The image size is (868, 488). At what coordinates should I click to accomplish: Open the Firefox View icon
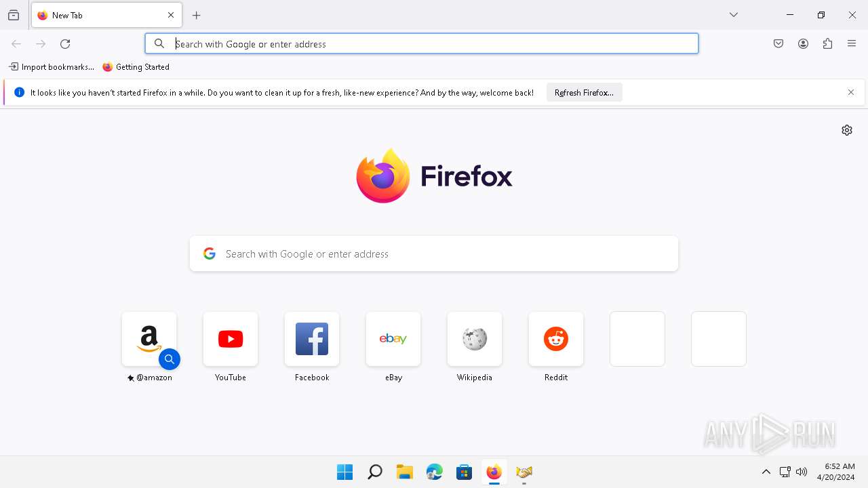[x=14, y=15]
